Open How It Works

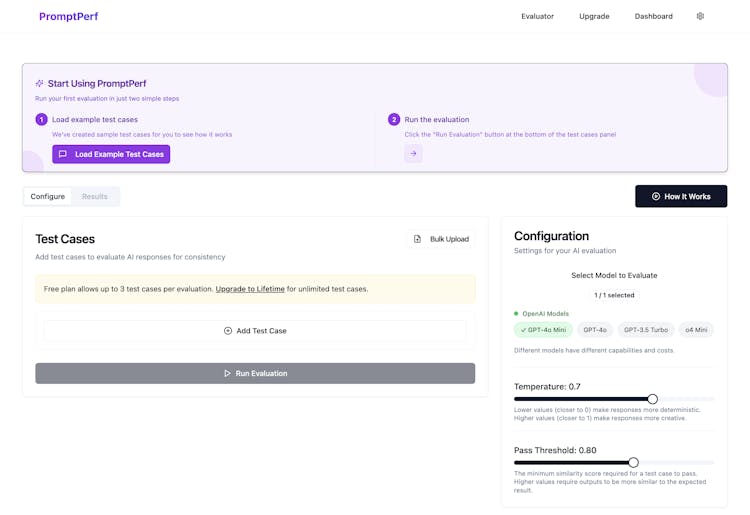(681, 196)
